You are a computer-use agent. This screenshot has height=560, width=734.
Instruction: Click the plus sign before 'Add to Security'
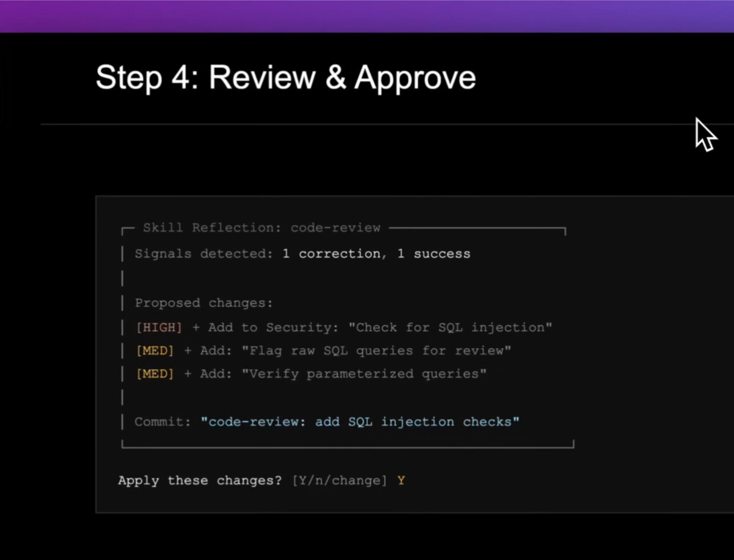click(x=196, y=328)
